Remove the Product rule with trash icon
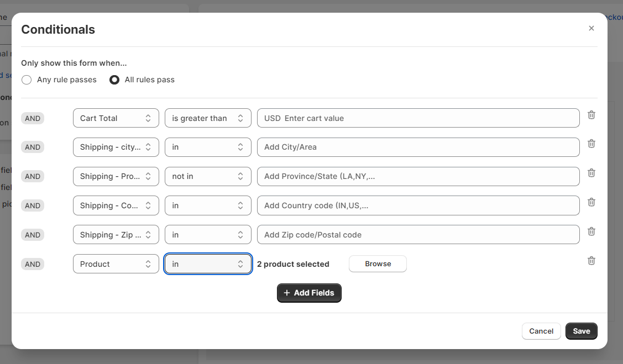 point(591,261)
